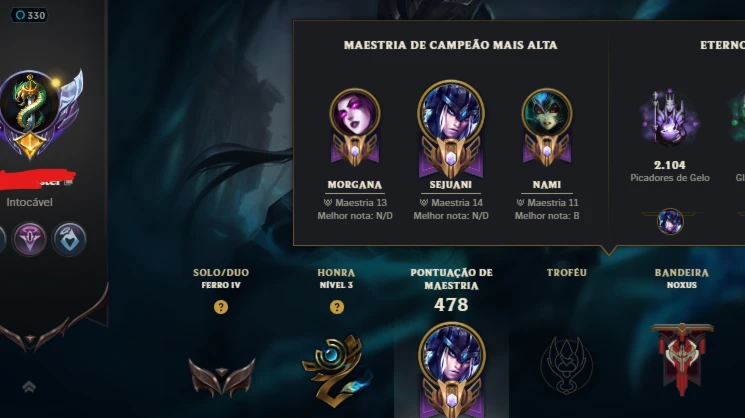Open the Picadores de Gelo eternal icon
Screen dimensions: 745x418
click(669, 118)
